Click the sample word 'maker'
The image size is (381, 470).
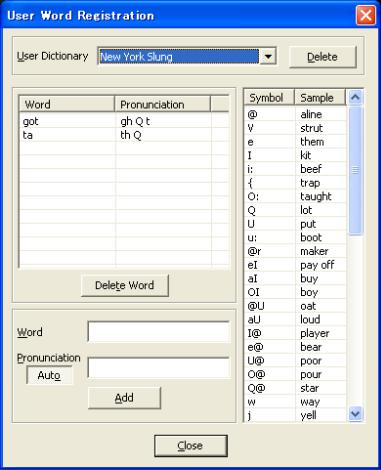pyautogui.click(x=314, y=251)
